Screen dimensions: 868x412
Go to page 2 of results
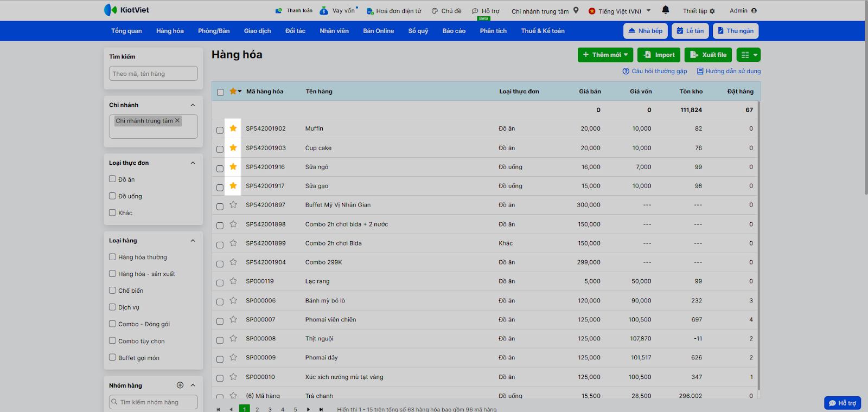coord(257,409)
